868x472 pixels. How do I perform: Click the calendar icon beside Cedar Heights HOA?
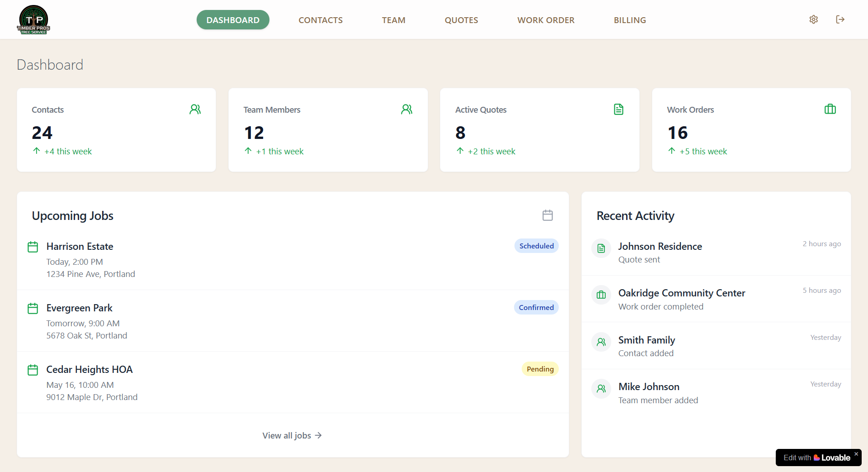pos(33,370)
